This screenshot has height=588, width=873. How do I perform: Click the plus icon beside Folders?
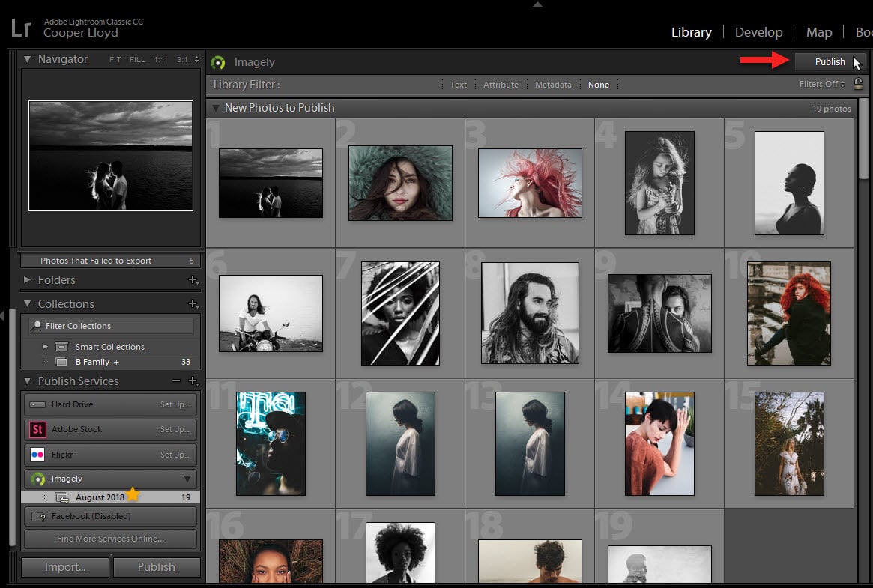tap(193, 280)
